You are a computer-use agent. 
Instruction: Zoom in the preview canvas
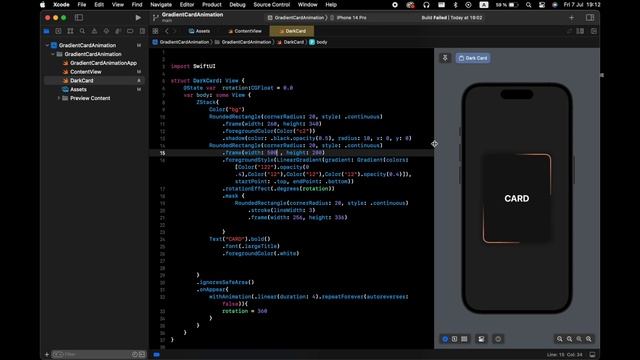coord(589,339)
